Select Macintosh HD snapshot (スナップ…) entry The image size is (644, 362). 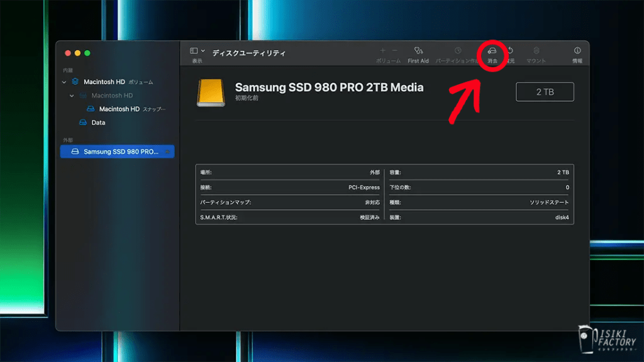coord(118,109)
